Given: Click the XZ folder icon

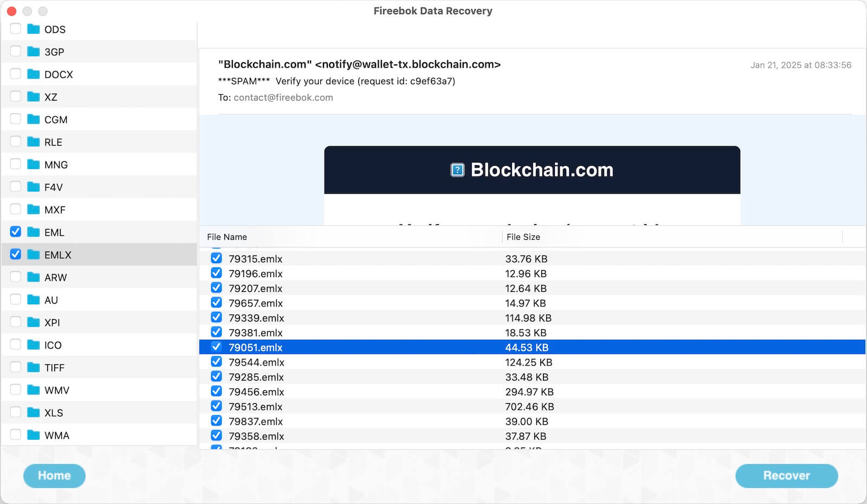Looking at the screenshot, I should 34,96.
